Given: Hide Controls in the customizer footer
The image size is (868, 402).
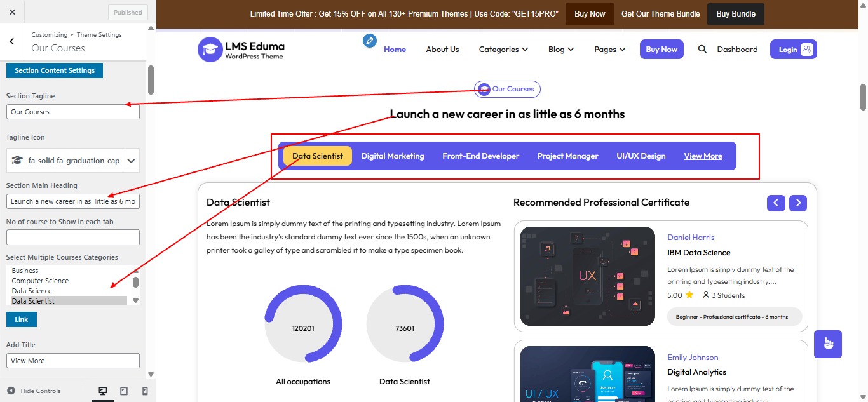Looking at the screenshot, I should pos(34,391).
